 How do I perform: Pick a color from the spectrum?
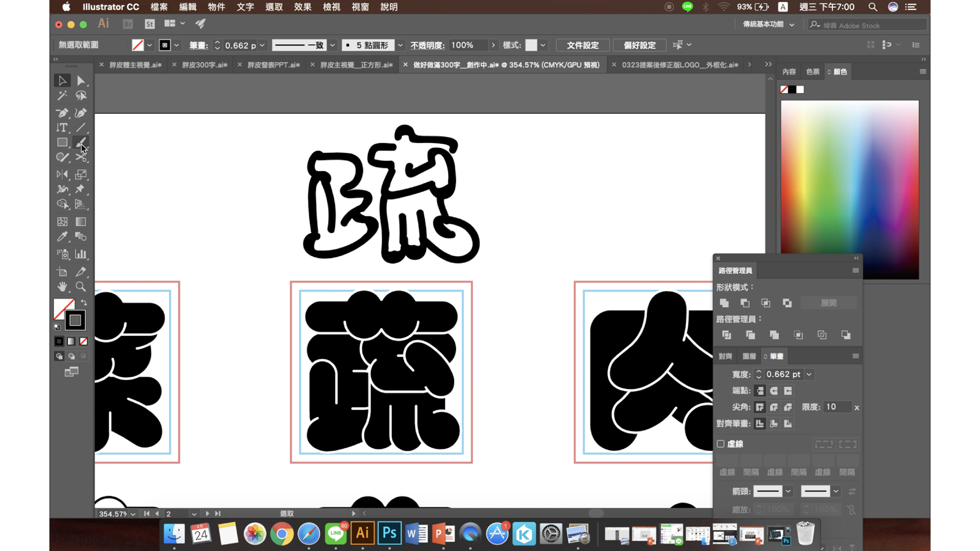[849, 190]
